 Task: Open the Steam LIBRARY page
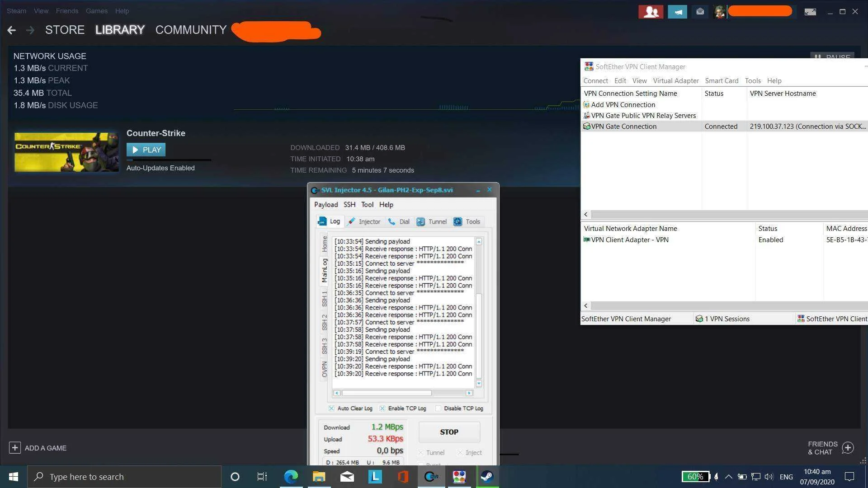tap(120, 30)
